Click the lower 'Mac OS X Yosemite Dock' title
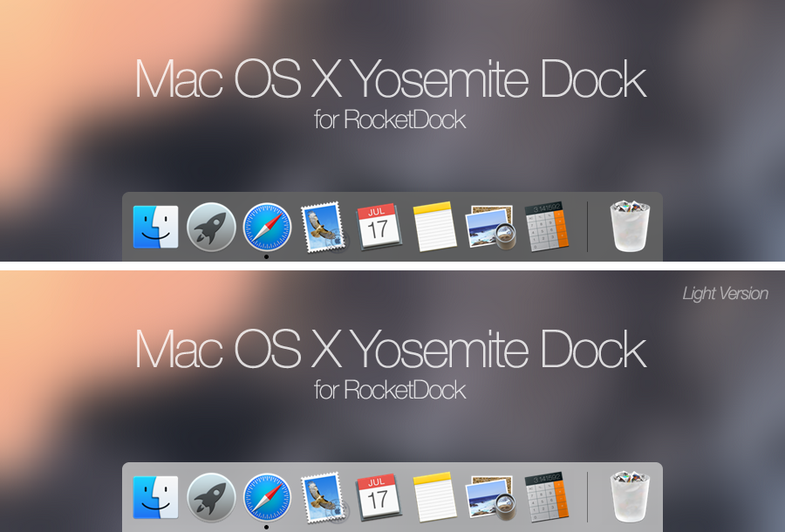Image resolution: width=785 pixels, height=532 pixels. (x=391, y=350)
